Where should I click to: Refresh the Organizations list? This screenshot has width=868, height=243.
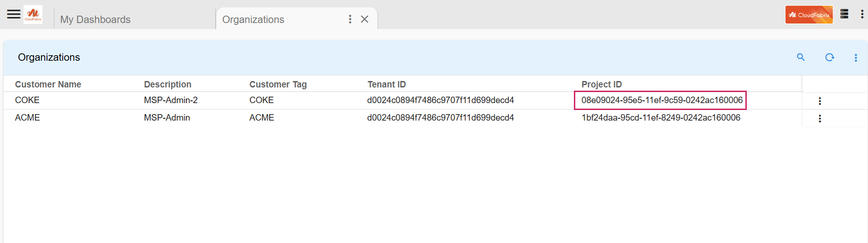829,57
